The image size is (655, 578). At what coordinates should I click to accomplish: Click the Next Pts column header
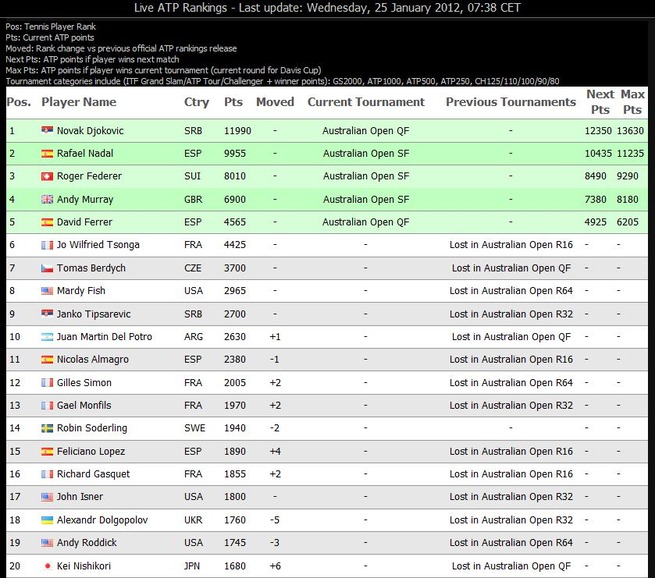600,102
